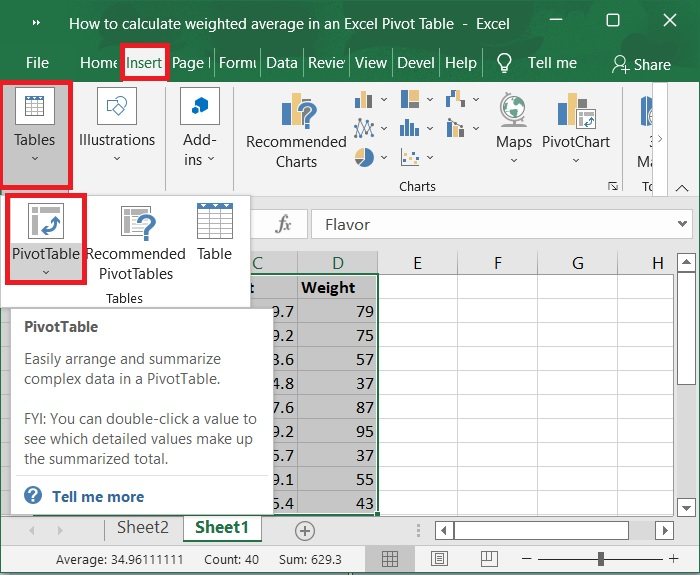Open the Tell me more link
This screenshot has height=575, width=700.
(98, 496)
